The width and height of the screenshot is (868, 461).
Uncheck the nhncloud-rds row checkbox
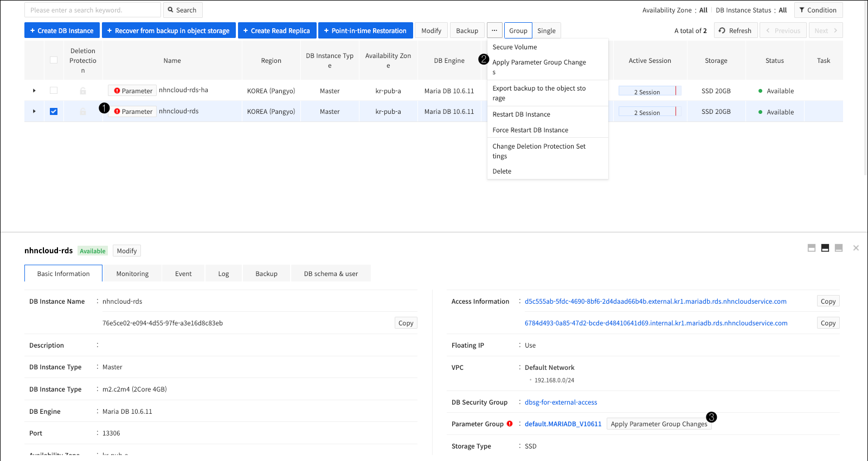click(x=54, y=111)
